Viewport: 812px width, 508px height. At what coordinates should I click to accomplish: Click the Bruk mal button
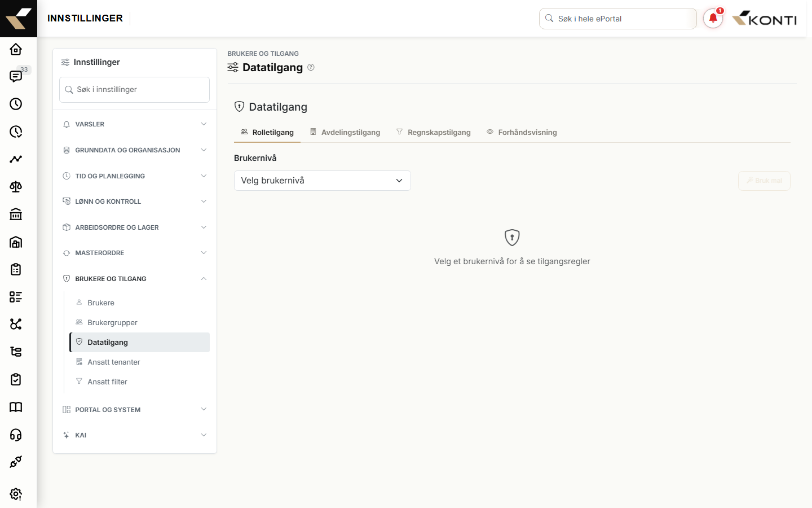click(764, 181)
